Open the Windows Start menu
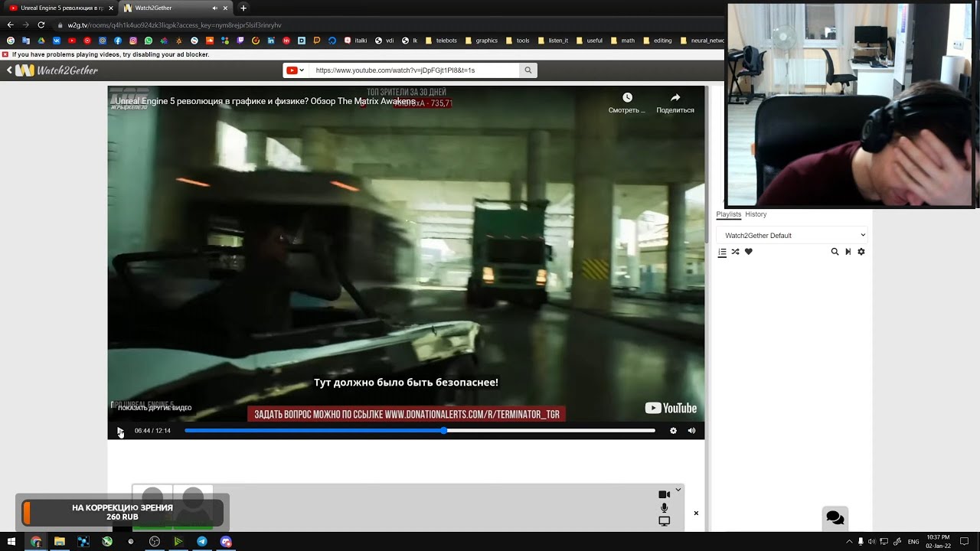Screen dimensions: 980x551 11,542
